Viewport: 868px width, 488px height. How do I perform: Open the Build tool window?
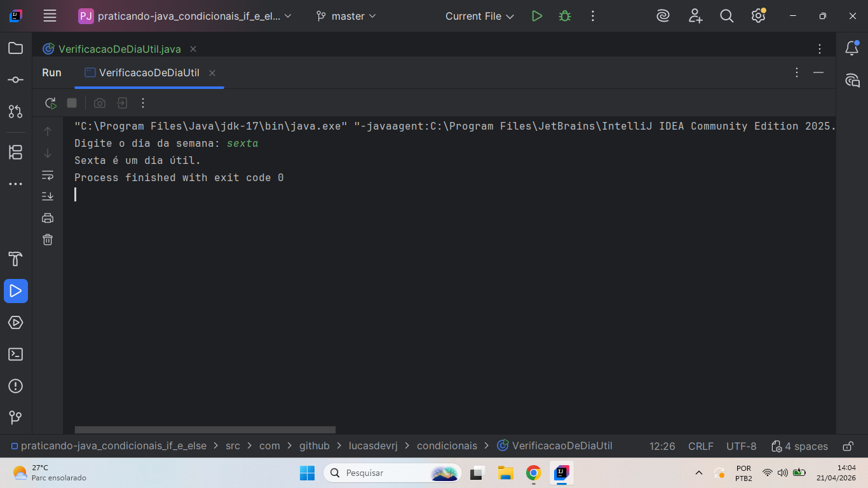coord(16,259)
